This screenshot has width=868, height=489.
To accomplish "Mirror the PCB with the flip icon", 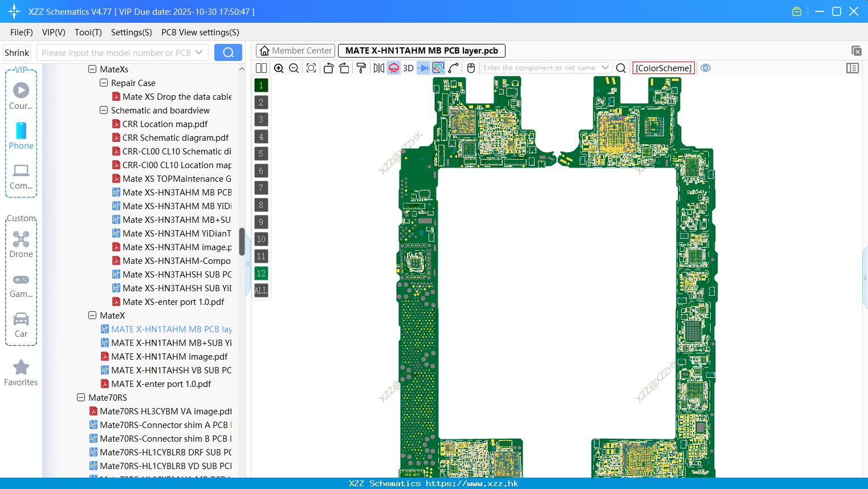I will click(x=379, y=68).
